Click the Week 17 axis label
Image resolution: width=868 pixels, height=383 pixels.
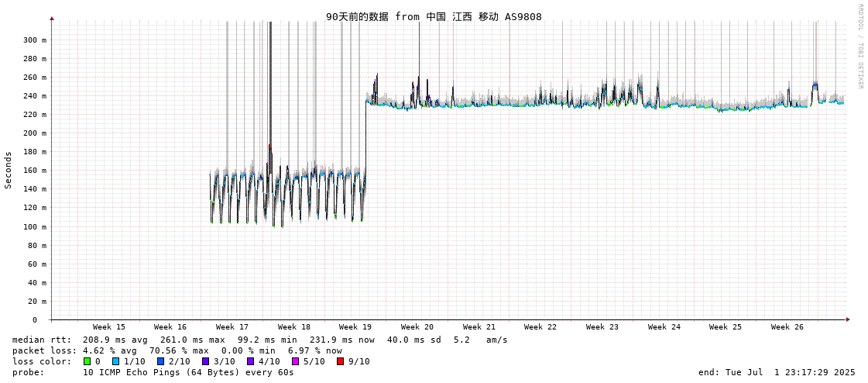pos(232,327)
